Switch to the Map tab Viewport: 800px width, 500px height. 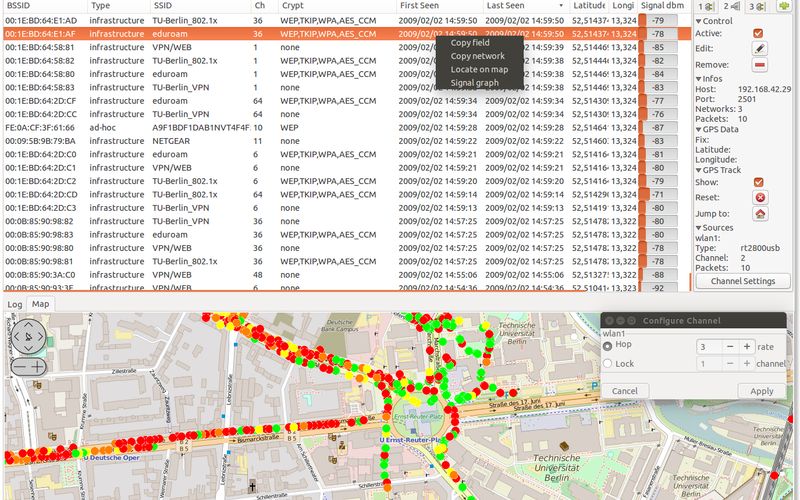pyautogui.click(x=40, y=304)
